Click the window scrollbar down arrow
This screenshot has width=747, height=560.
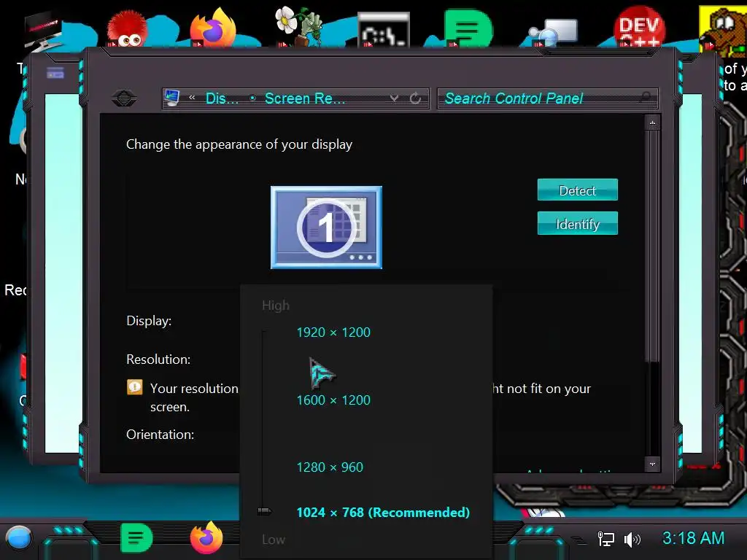pos(652,464)
